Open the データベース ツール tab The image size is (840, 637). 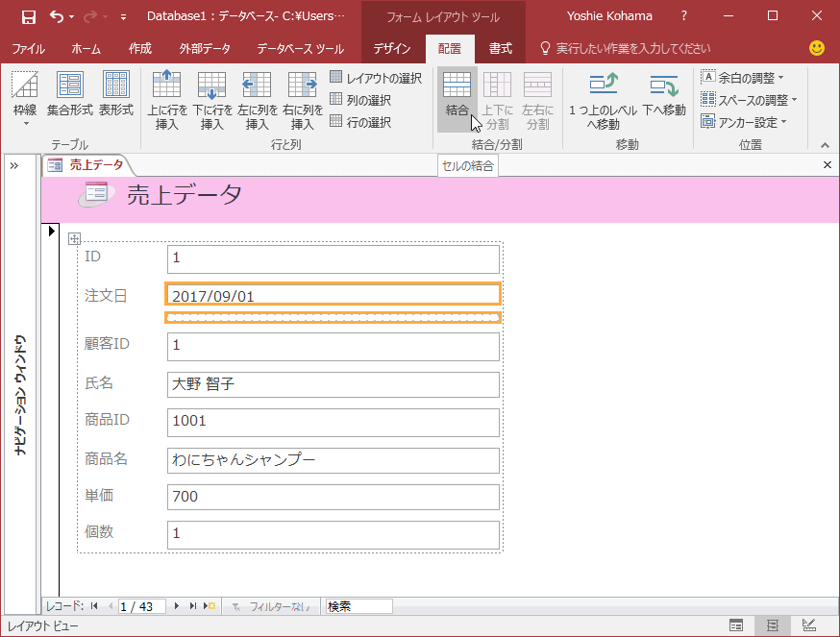(300, 49)
